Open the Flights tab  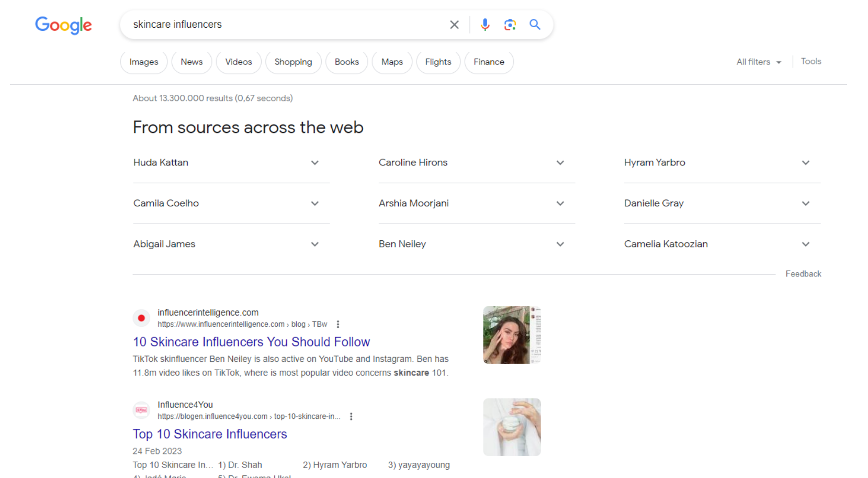(438, 62)
